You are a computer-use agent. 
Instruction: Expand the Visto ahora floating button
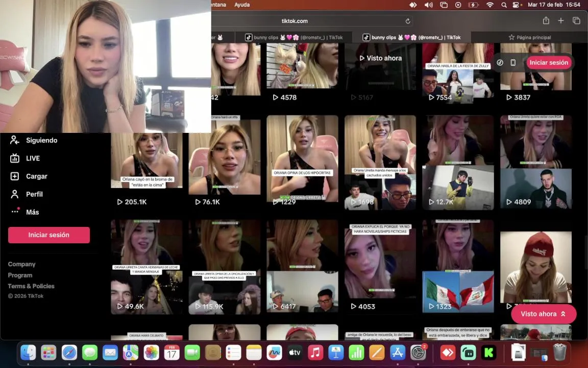tap(544, 314)
